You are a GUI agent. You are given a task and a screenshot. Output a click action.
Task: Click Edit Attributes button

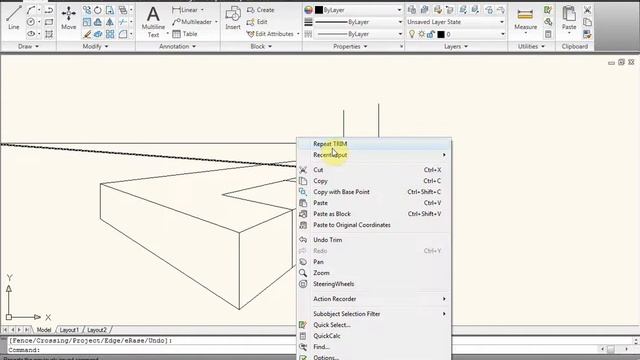(270, 34)
